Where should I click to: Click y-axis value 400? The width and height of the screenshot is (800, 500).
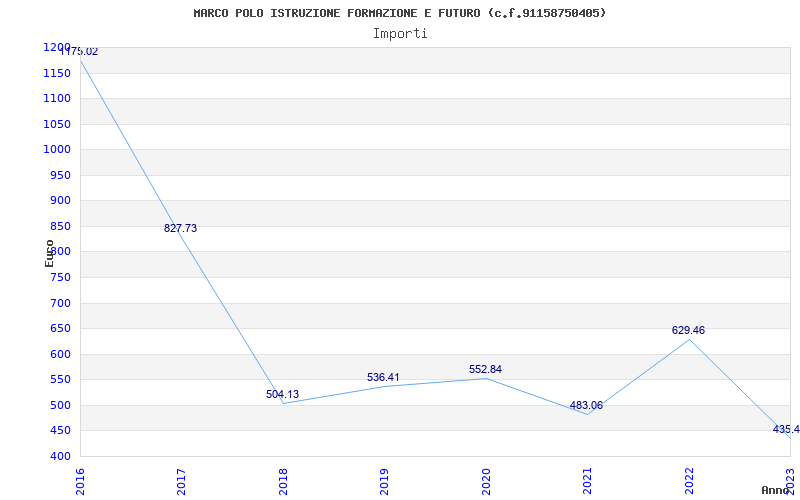[60, 457]
